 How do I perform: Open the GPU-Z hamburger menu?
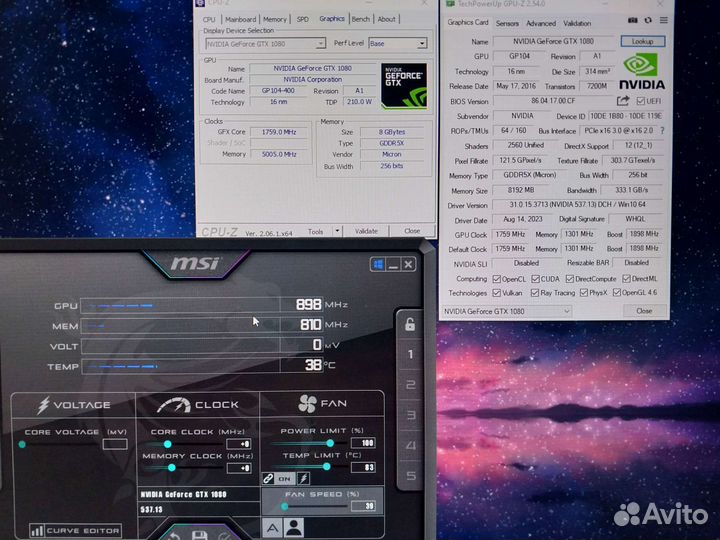(x=664, y=20)
